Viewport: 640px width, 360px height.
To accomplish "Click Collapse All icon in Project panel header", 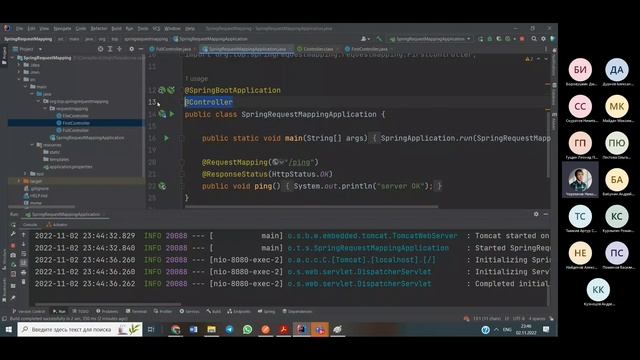I will (x=119, y=49).
